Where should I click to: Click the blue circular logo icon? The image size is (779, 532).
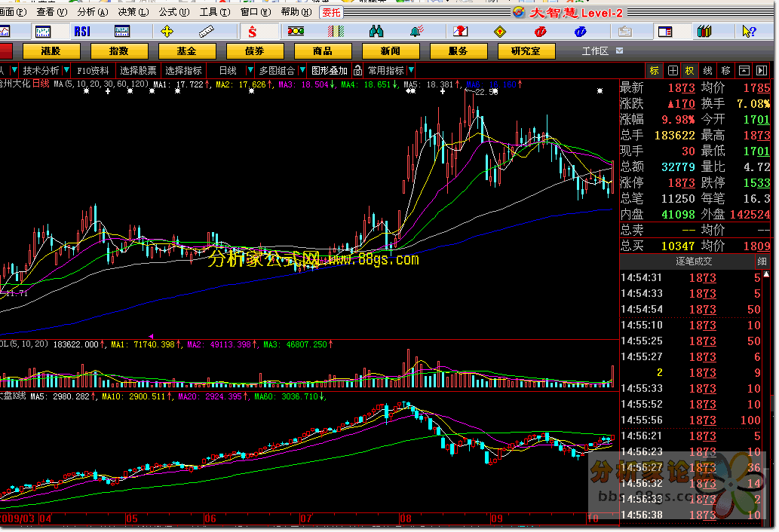pyautogui.click(x=580, y=32)
